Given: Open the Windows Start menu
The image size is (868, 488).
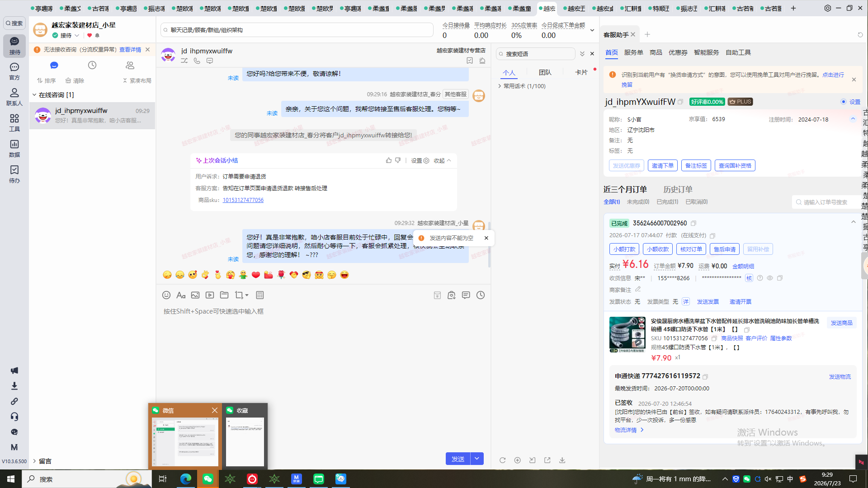Looking at the screenshot, I should pos(11,479).
